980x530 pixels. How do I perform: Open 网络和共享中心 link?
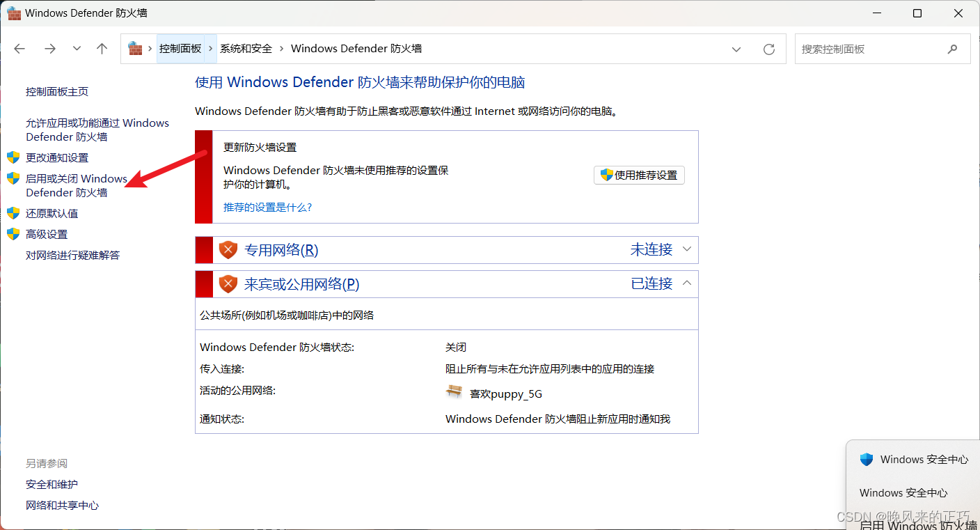[x=63, y=506]
